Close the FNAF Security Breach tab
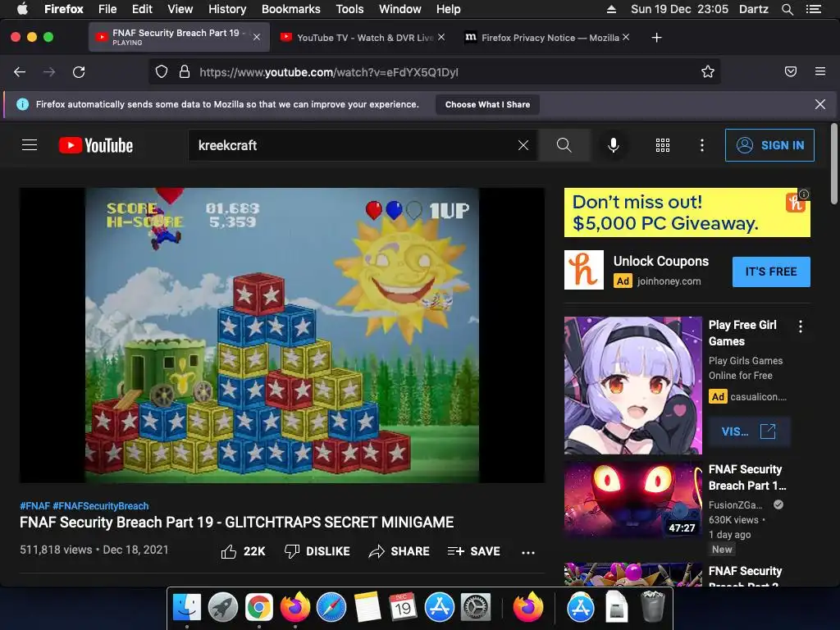 pos(257,37)
